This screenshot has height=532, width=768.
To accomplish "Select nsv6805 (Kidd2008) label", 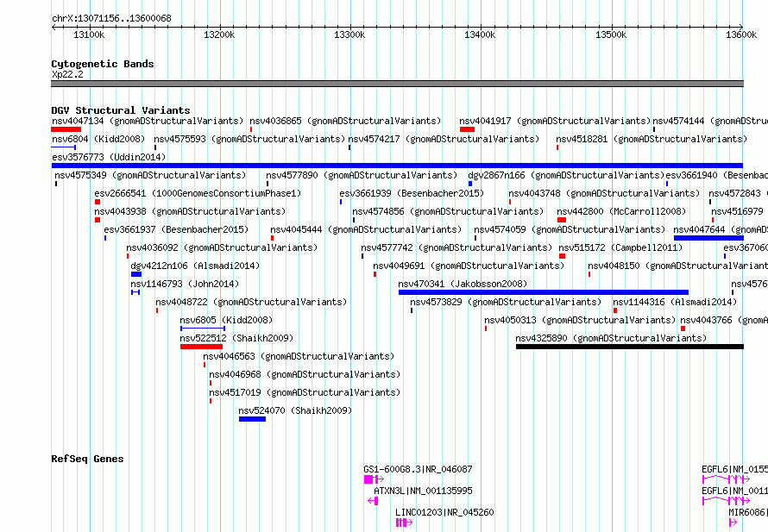I will pos(226,320).
